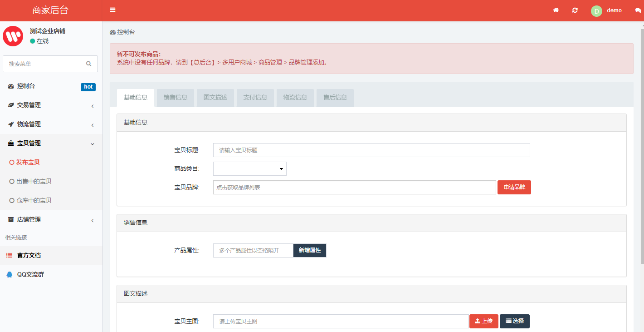644x332 pixels.
Task: Go to home via house icon
Action: tap(556, 10)
